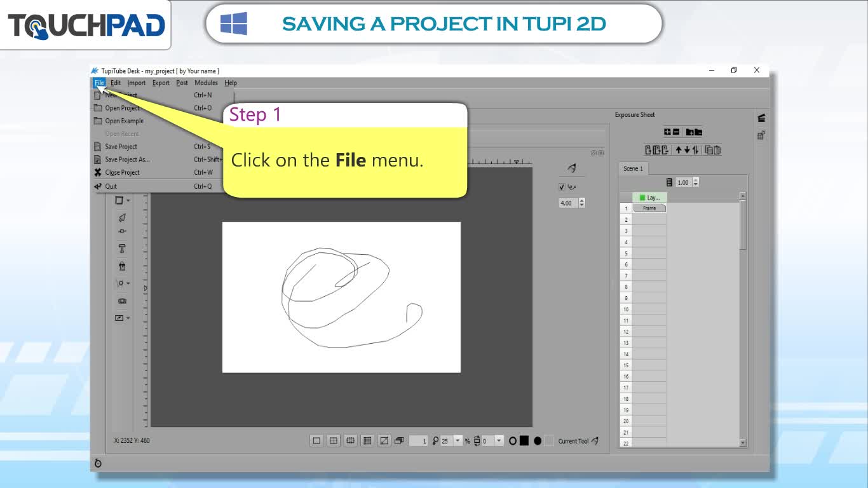Image resolution: width=868 pixels, height=488 pixels.
Task: Remove frame icon in Exposure Sheet
Action: (664, 151)
